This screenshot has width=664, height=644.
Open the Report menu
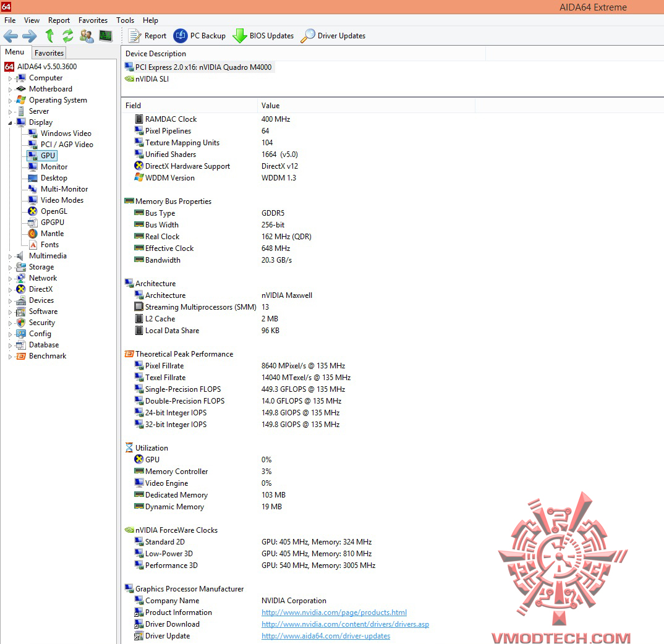[59, 20]
